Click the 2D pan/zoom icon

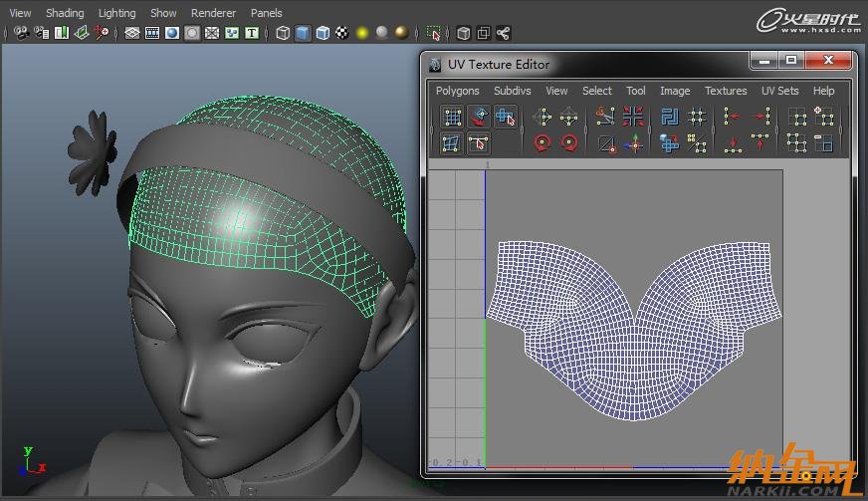click(102, 33)
